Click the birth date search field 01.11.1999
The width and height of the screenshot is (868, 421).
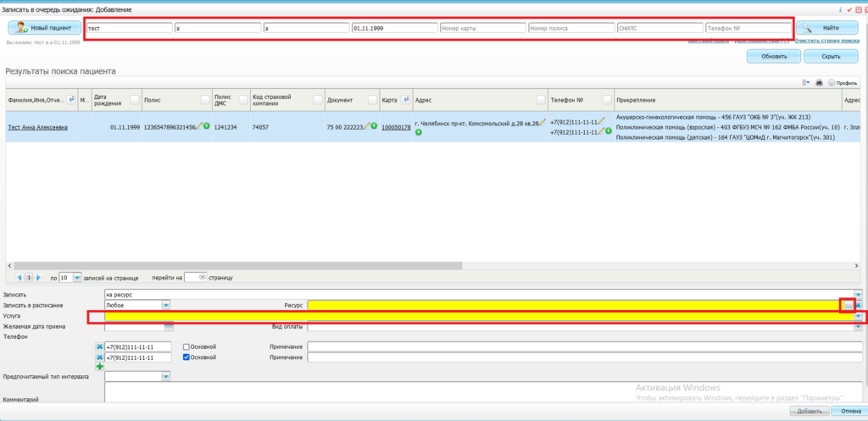click(394, 28)
